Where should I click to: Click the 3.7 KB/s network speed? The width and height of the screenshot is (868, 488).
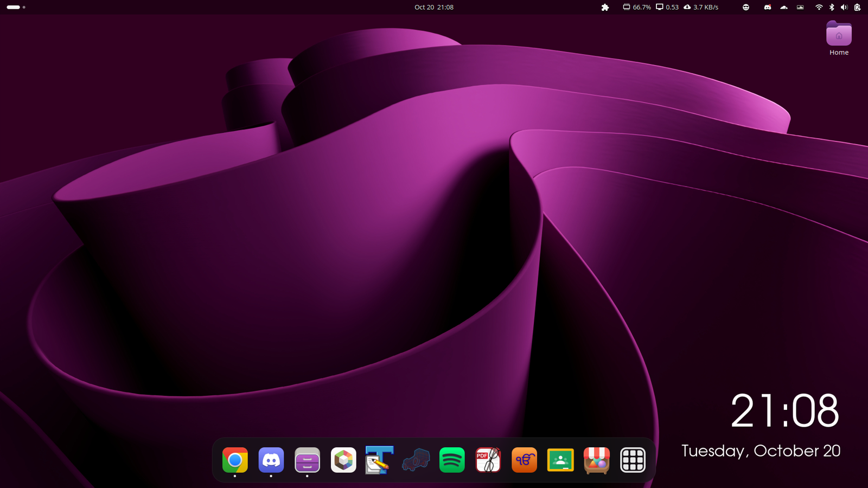tap(701, 7)
